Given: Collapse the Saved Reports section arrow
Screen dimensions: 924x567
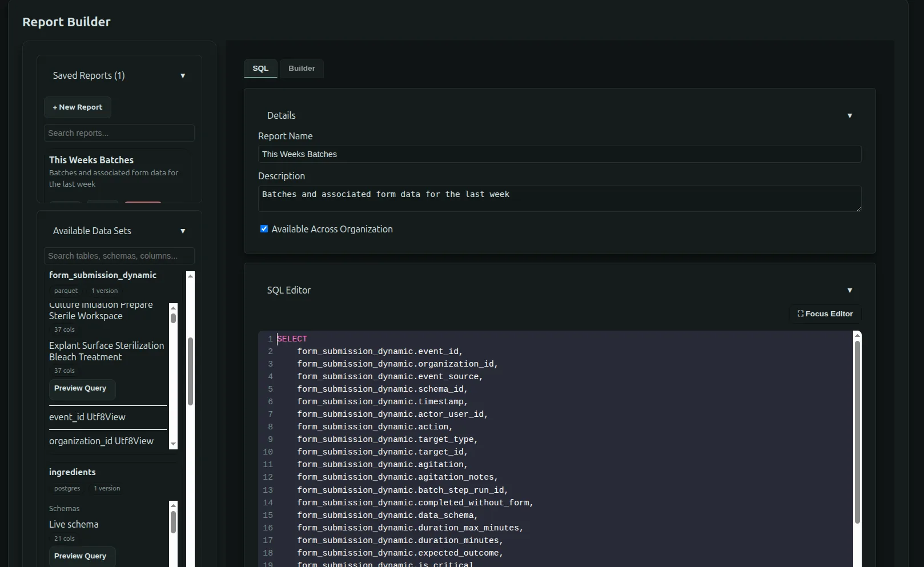Looking at the screenshot, I should (x=183, y=76).
